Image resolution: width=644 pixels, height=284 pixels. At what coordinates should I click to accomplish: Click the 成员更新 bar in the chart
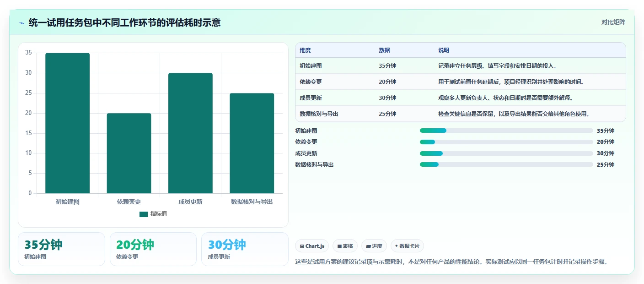point(190,133)
